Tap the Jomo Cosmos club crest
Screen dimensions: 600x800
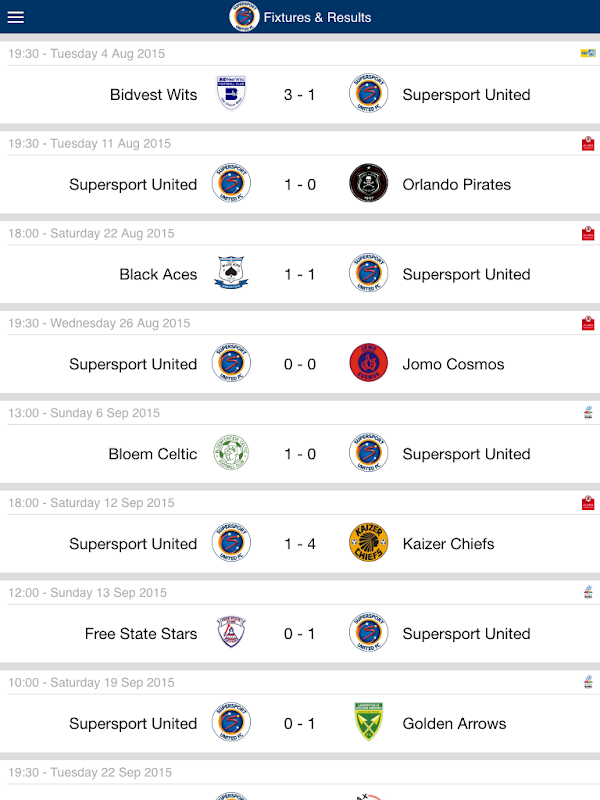click(368, 363)
